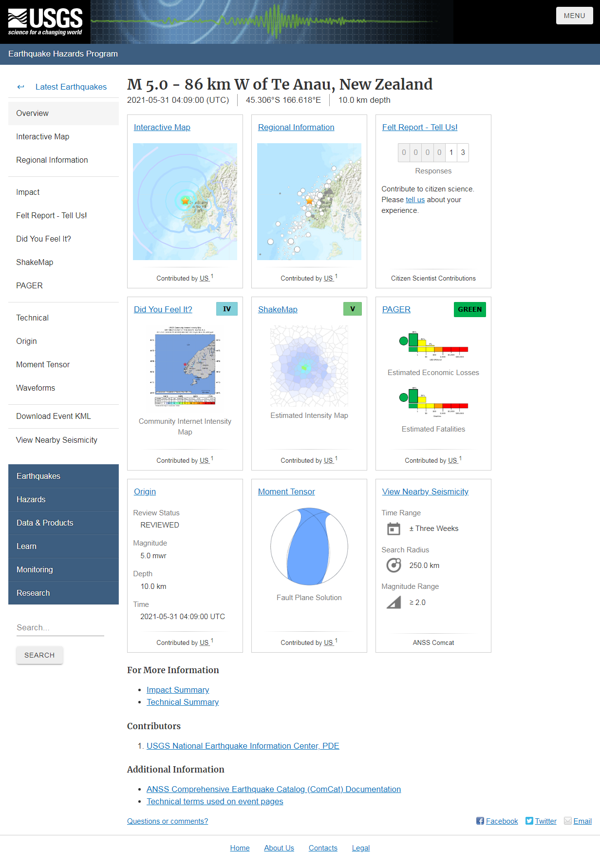Expand the Data & Products section
600x868 pixels.
[63, 523]
